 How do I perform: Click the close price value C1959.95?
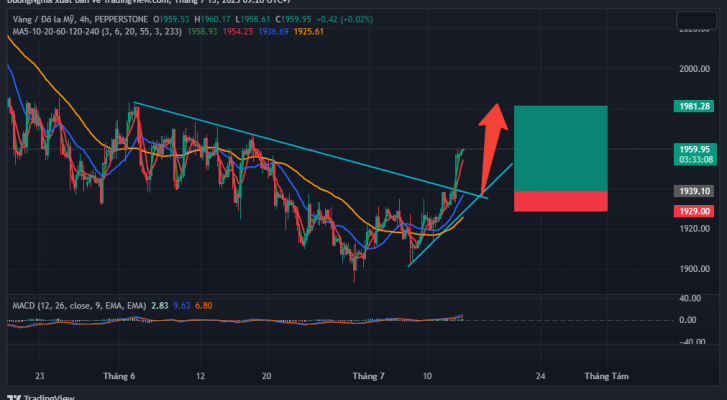tap(293, 19)
